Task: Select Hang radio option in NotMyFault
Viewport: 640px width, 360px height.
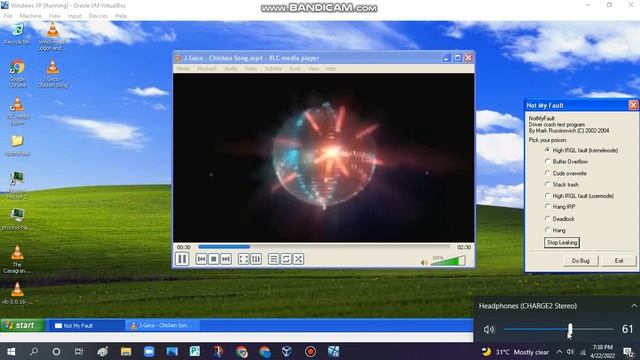Action: [x=555, y=230]
